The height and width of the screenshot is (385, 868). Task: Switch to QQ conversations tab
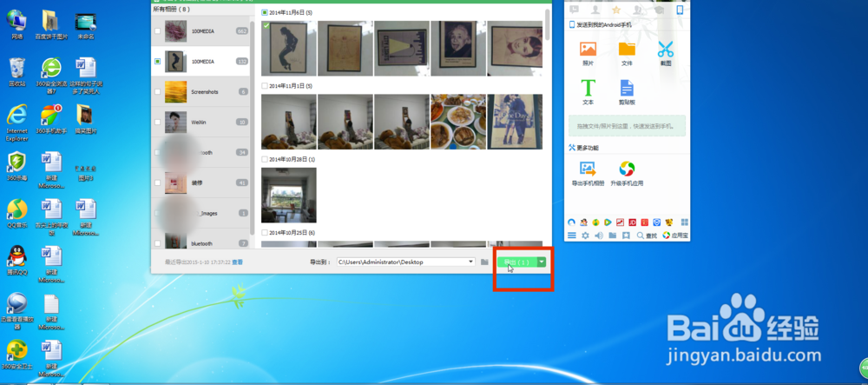pos(574,10)
